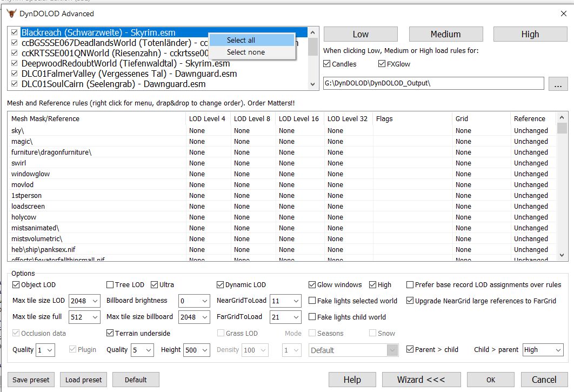Click Load preset button

(x=83, y=380)
